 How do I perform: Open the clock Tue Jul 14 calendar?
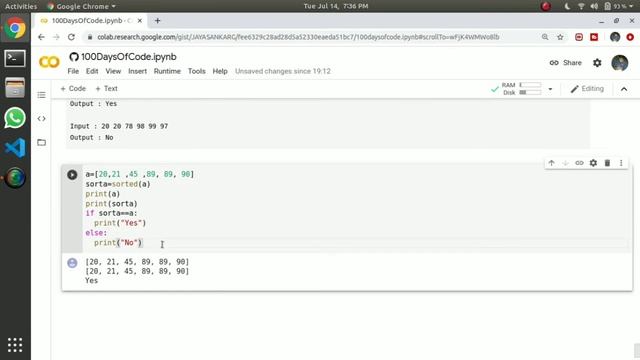coord(336,6)
